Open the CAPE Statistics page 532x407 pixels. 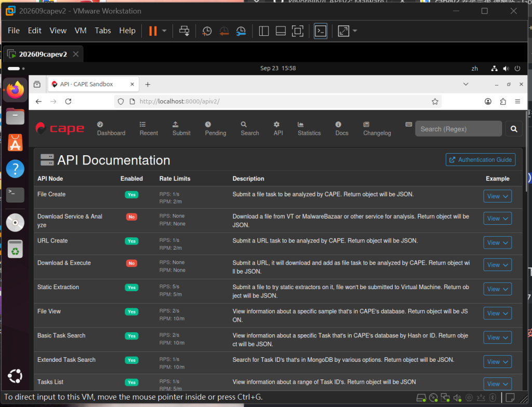[x=309, y=129]
